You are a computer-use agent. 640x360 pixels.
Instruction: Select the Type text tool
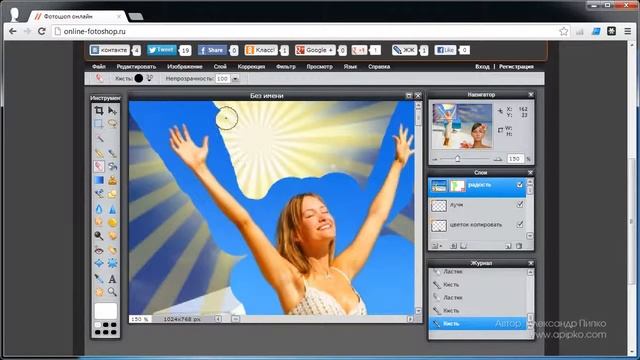112,279
